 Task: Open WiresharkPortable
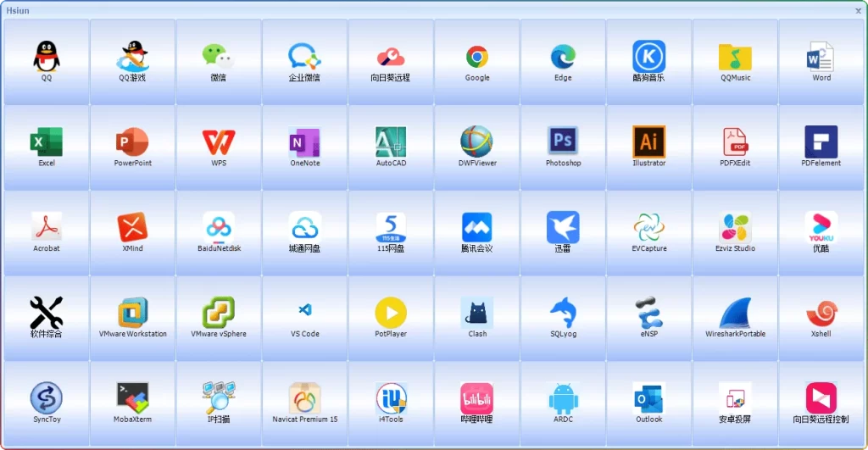point(735,319)
